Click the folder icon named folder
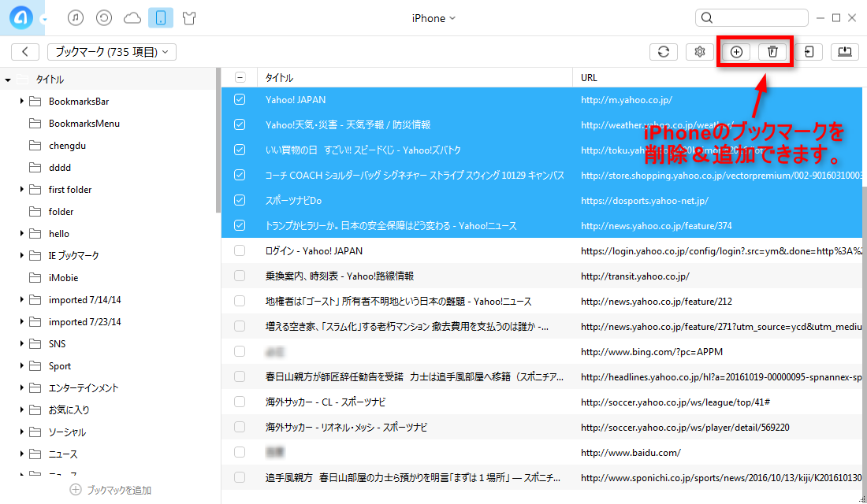 35,212
